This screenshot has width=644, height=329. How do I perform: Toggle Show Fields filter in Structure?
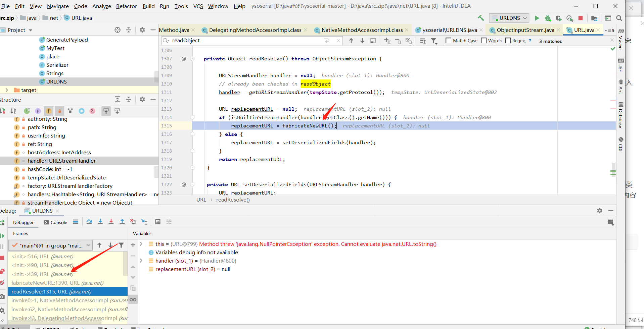49,111
